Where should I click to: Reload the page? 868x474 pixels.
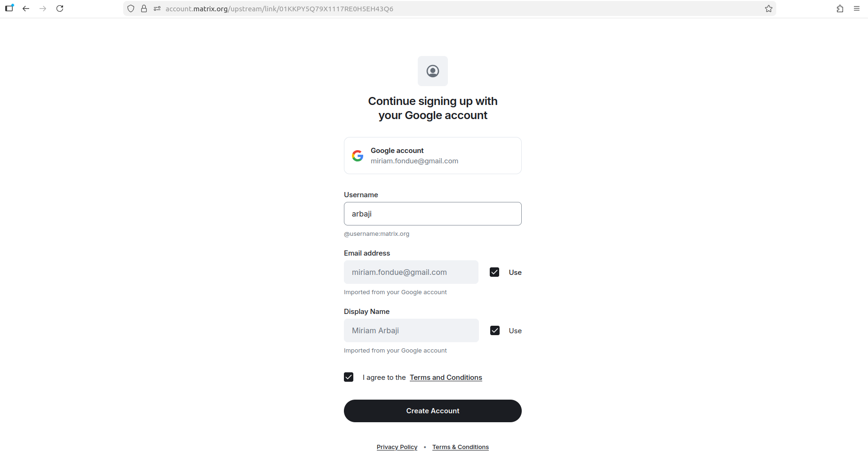coord(60,8)
